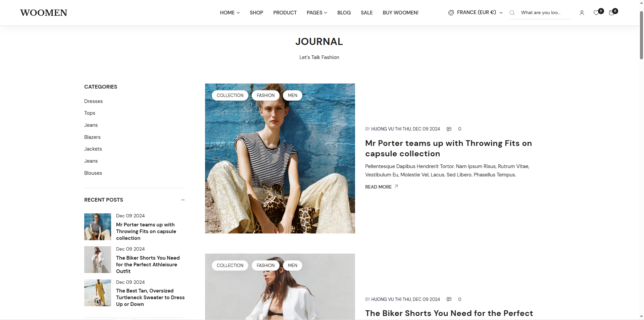
Task: Click comment icon on Biker Shorts post
Action: [x=449, y=299]
